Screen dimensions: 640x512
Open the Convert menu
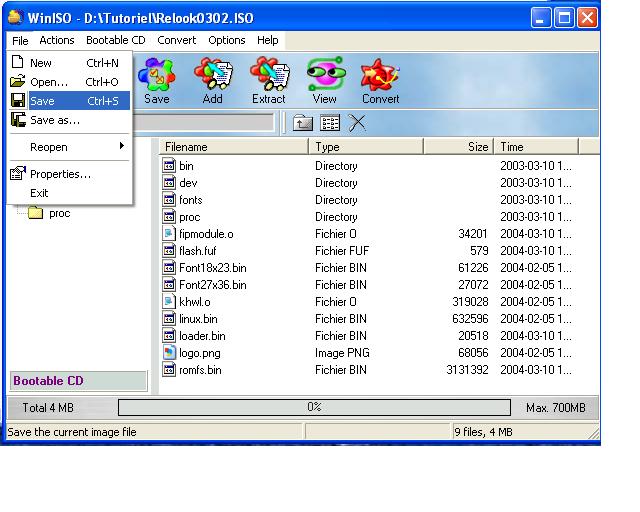tap(176, 40)
